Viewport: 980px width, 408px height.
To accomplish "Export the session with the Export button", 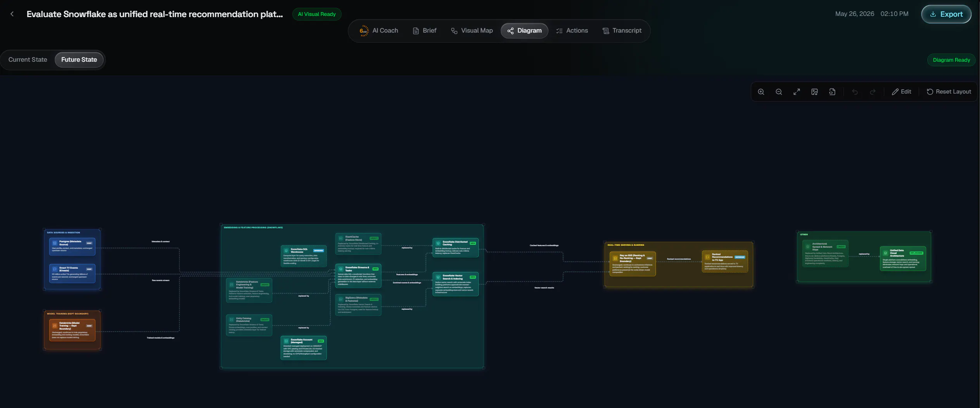I will coord(946,14).
